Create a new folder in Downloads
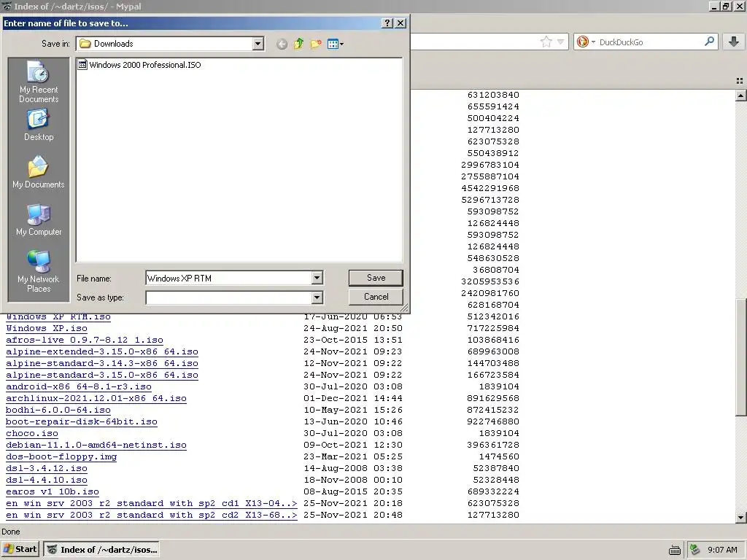The height and width of the screenshot is (560, 747). point(316,44)
